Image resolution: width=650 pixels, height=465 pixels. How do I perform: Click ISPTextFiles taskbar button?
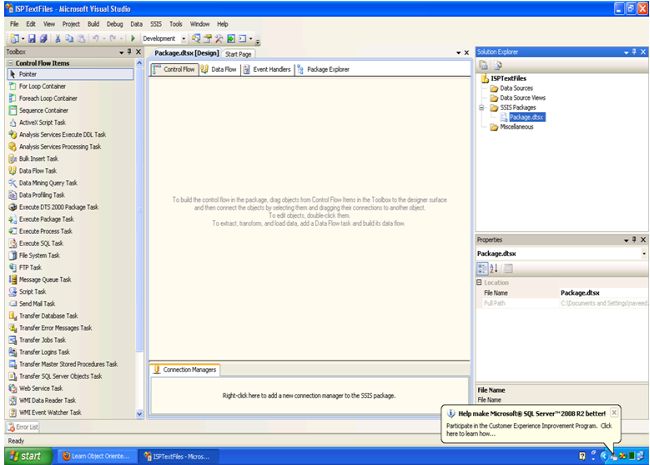(x=177, y=456)
